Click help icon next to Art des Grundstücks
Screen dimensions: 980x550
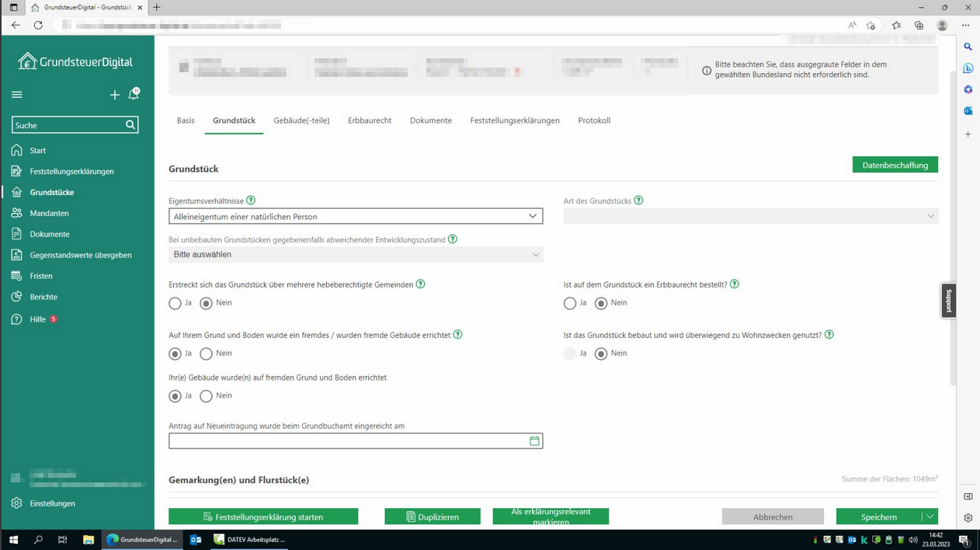coord(638,200)
